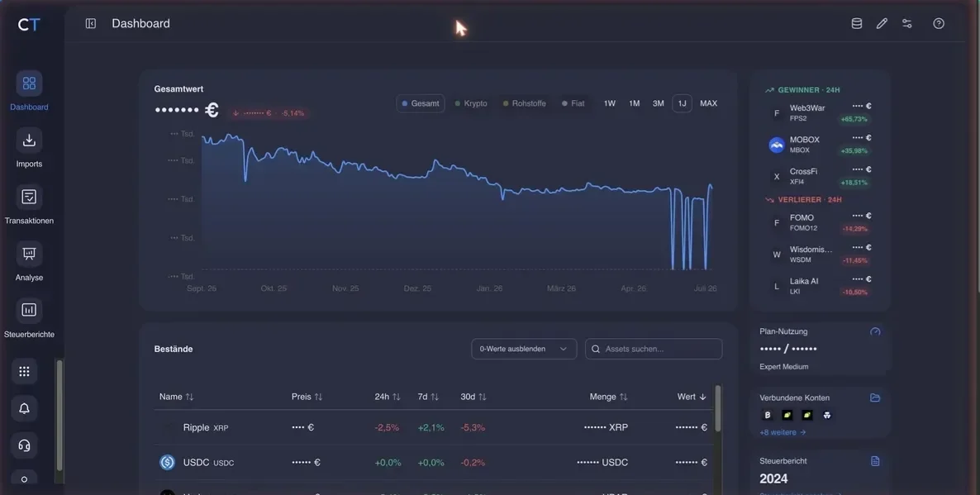
Task: Click the Expert Medium plan label
Action: tap(783, 367)
